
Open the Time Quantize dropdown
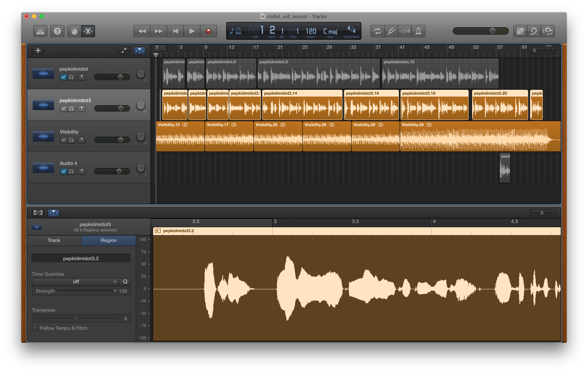[x=75, y=282]
